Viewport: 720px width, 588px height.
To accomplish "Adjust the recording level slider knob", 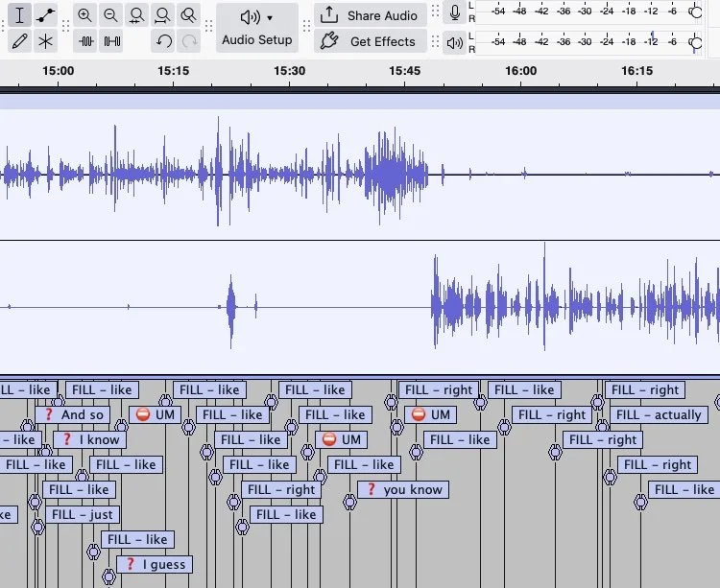I will (x=696, y=12).
